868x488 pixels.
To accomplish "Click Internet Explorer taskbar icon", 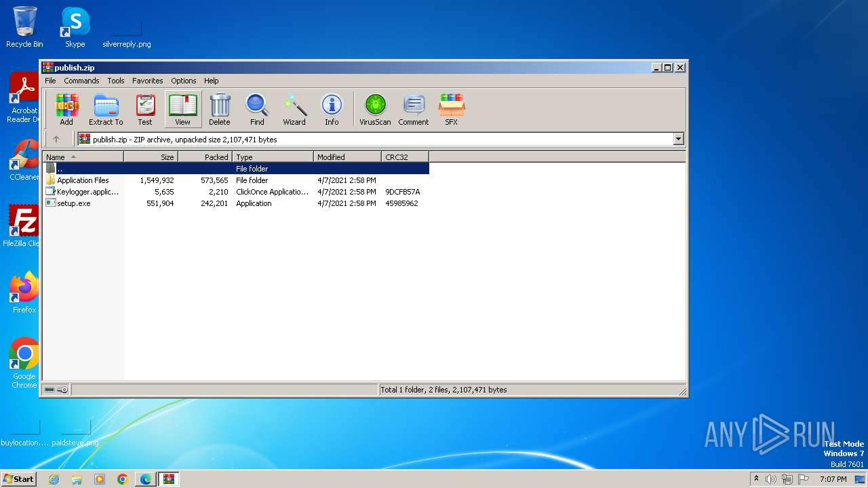I will (x=54, y=479).
